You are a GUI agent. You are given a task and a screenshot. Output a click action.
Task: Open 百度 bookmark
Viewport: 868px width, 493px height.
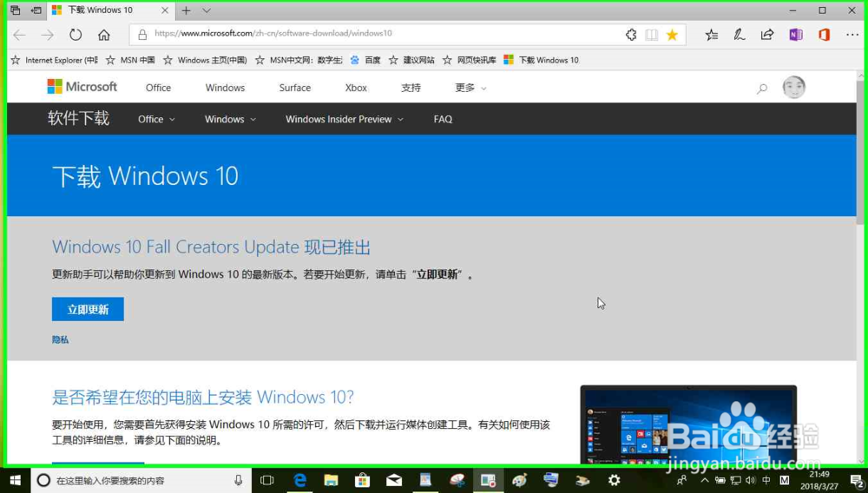point(365,60)
